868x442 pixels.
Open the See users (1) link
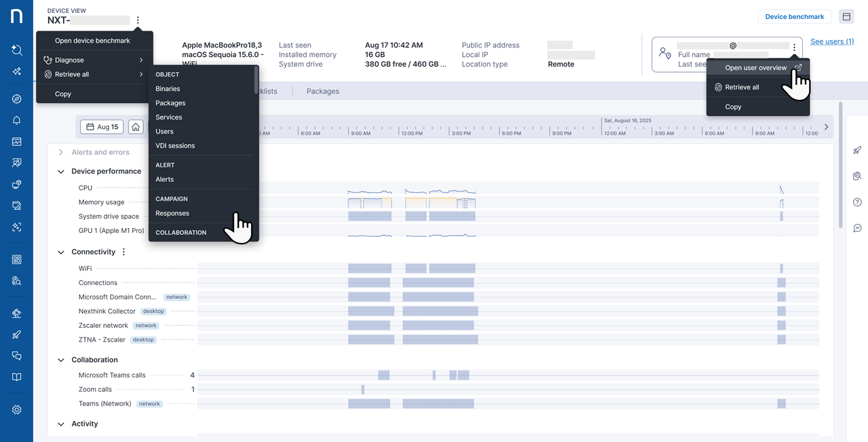point(832,41)
